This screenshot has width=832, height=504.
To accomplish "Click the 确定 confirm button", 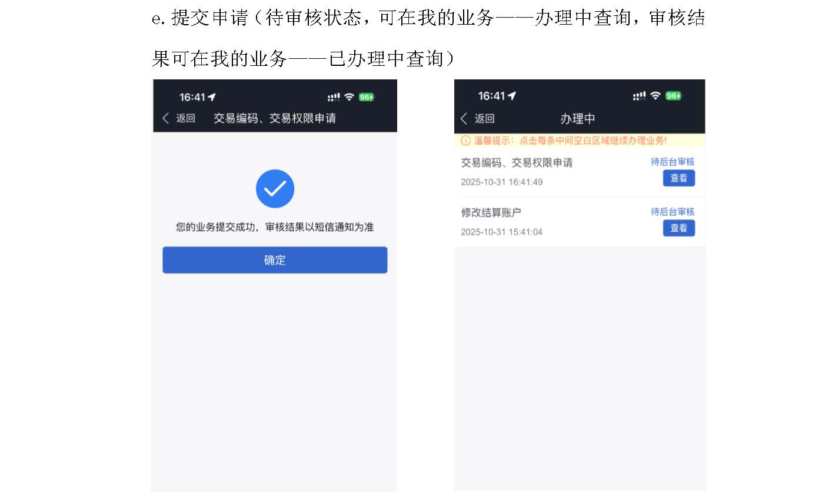I will tap(275, 260).
